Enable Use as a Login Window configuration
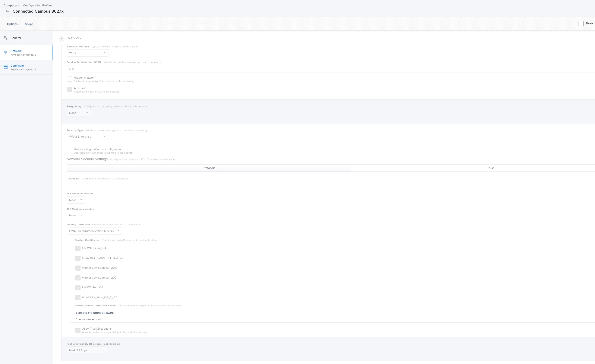Image resolution: width=595 pixels, height=364 pixels. click(x=70, y=151)
